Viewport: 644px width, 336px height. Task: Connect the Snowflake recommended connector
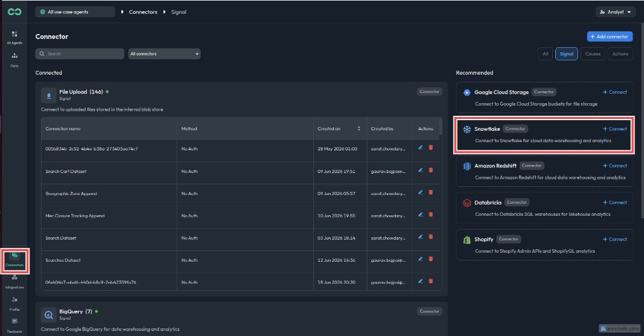click(x=615, y=129)
